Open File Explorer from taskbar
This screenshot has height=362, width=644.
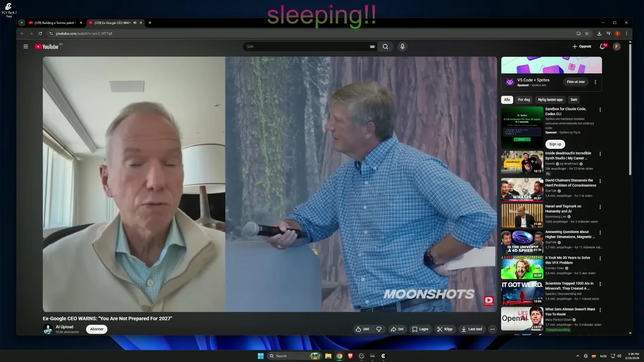point(328,356)
